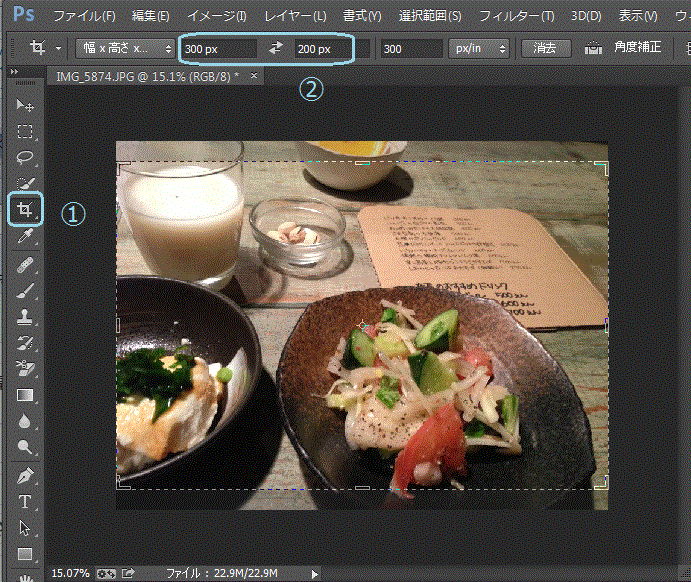Viewport: 691px width, 582px height.
Task: Select the Lasso tool
Action: 25,157
